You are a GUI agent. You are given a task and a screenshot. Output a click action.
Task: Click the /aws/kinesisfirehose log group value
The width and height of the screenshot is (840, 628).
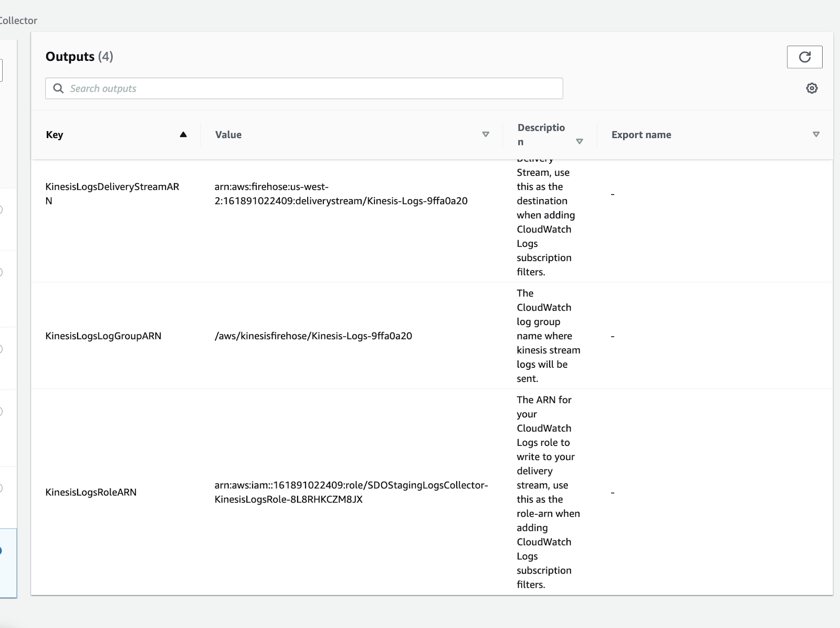click(313, 336)
